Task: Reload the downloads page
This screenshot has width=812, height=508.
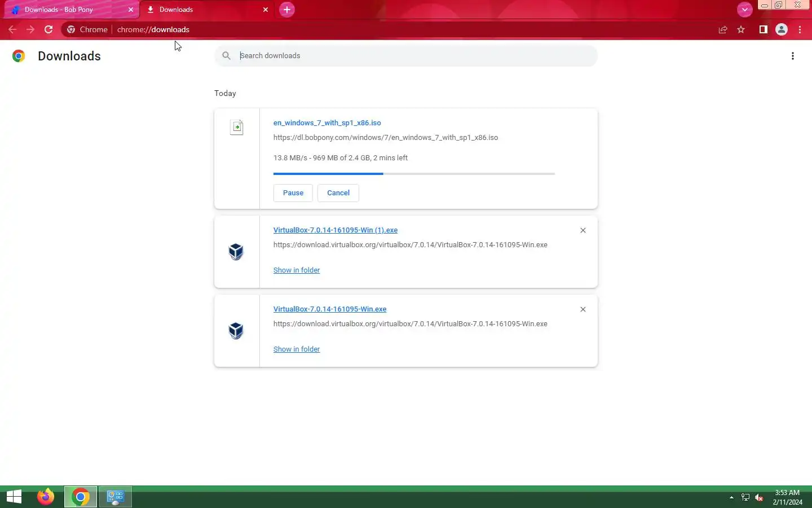Action: [x=48, y=29]
